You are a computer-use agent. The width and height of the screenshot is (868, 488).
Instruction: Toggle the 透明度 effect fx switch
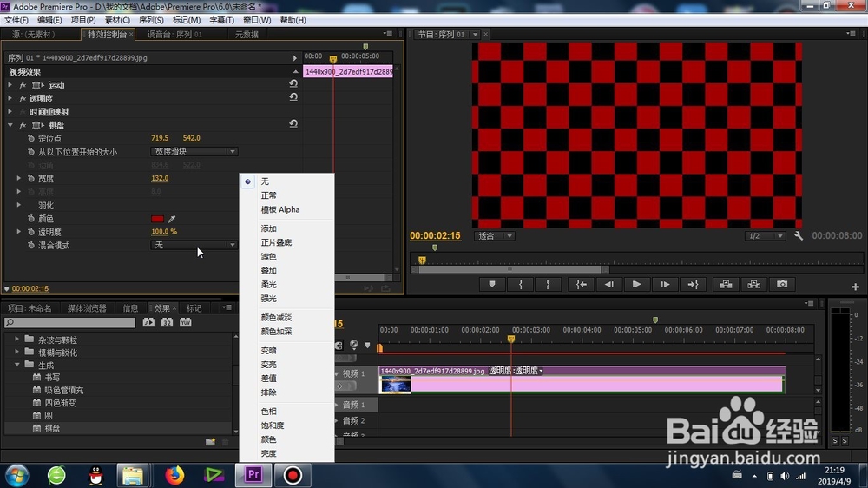point(23,99)
